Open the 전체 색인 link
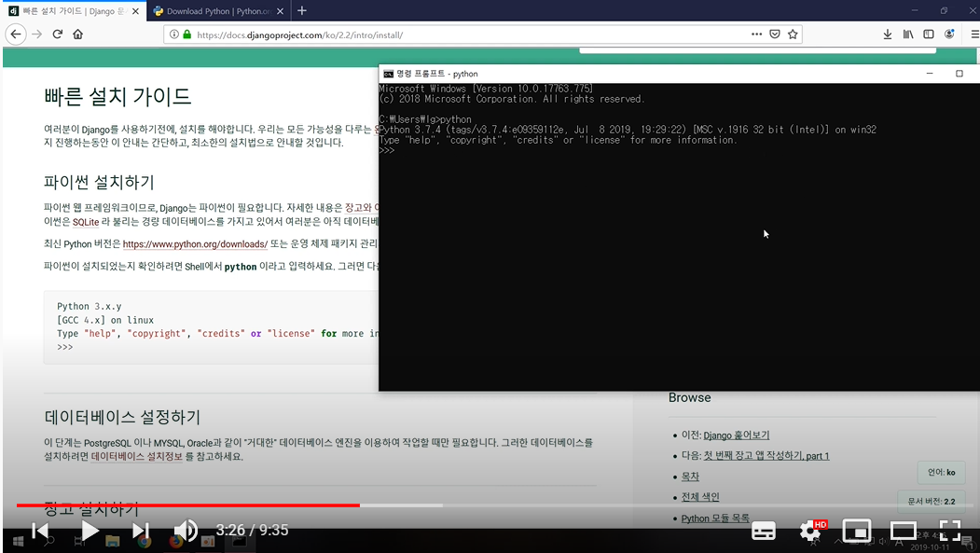Viewport: 980px width, 553px height. coord(700,497)
